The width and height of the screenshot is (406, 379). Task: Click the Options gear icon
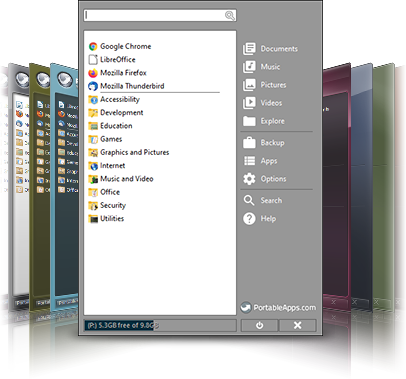[x=249, y=179]
